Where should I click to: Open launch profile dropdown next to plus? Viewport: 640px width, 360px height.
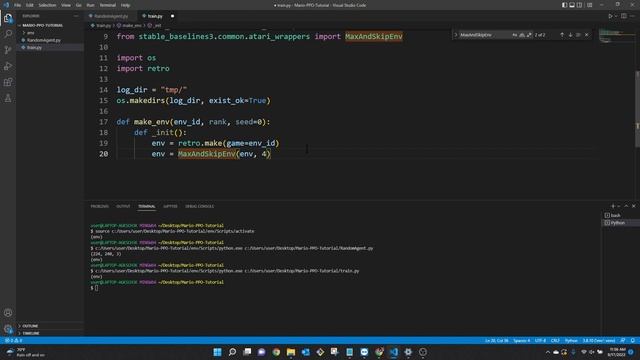(x=618, y=207)
